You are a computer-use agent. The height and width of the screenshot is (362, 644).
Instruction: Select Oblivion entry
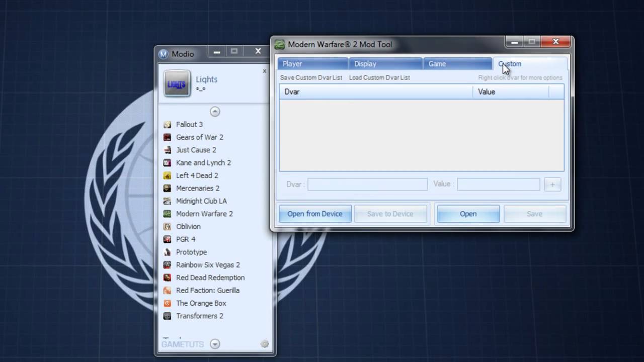tap(188, 226)
